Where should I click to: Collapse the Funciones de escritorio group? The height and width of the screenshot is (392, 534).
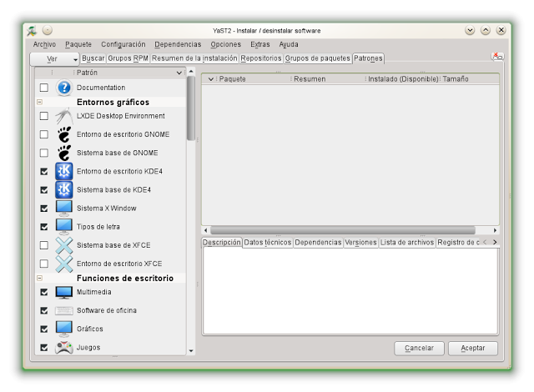[39, 278]
